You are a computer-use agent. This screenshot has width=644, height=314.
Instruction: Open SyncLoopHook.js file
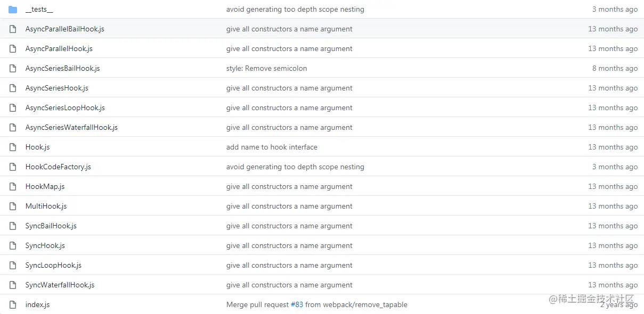tap(53, 266)
